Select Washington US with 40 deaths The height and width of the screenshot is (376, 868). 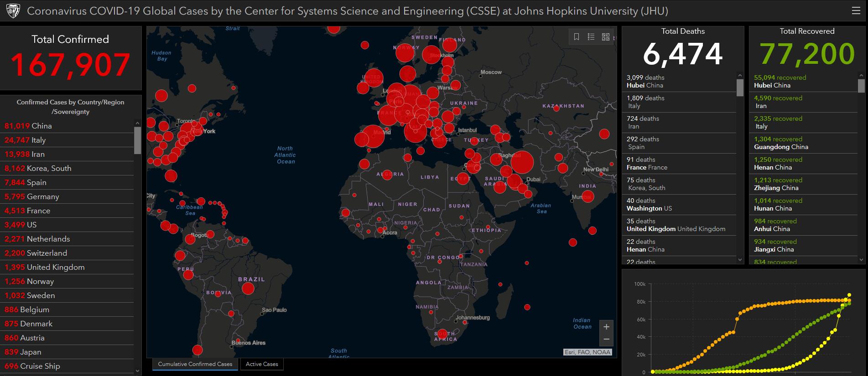pyautogui.click(x=679, y=205)
